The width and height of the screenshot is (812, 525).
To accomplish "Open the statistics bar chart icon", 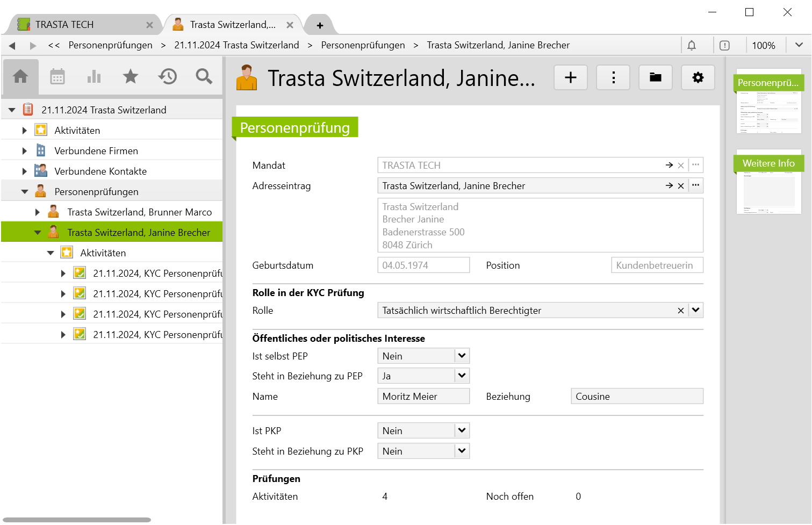I will (x=94, y=77).
